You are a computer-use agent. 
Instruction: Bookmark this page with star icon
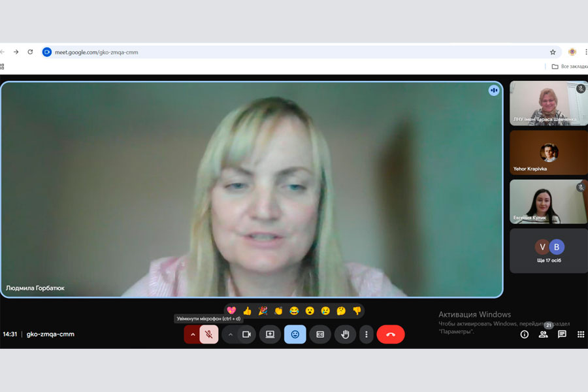(x=553, y=52)
